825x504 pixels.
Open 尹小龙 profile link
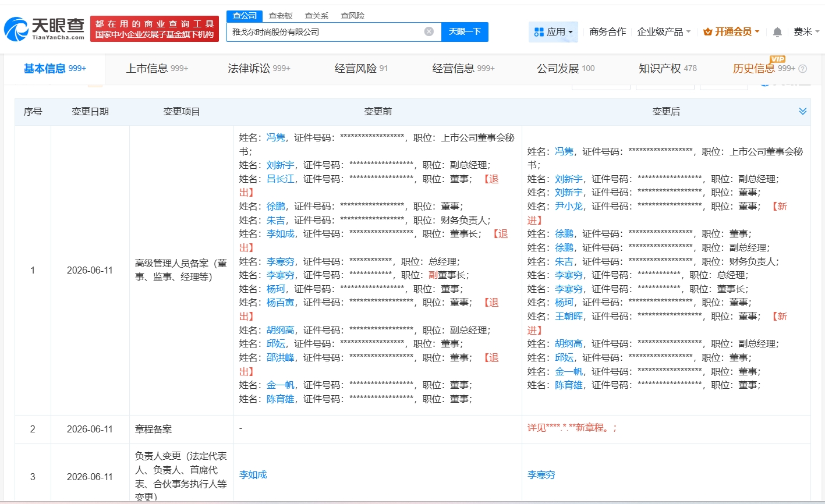569,206
